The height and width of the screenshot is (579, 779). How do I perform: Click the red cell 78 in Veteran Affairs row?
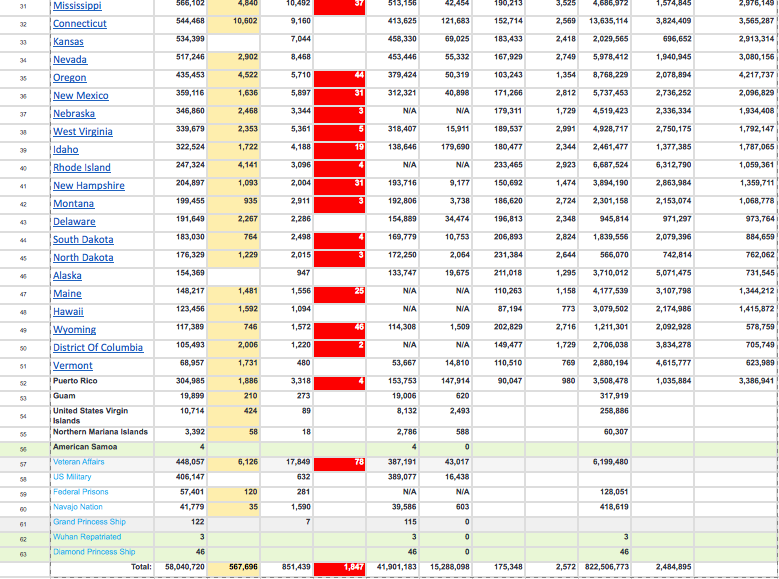coord(339,464)
